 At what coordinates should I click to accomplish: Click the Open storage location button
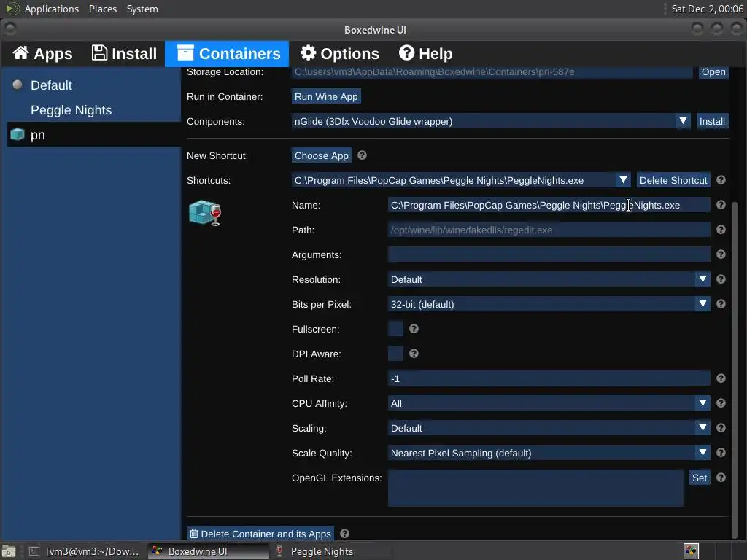tap(713, 72)
